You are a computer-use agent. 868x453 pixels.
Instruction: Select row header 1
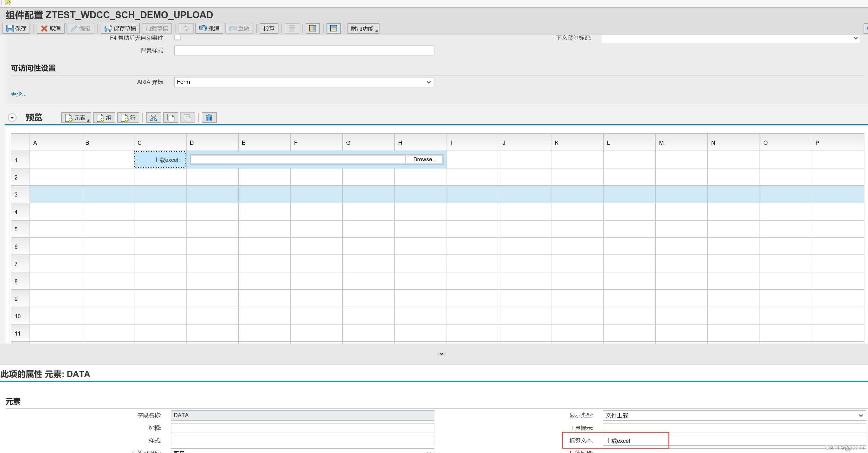(20, 160)
